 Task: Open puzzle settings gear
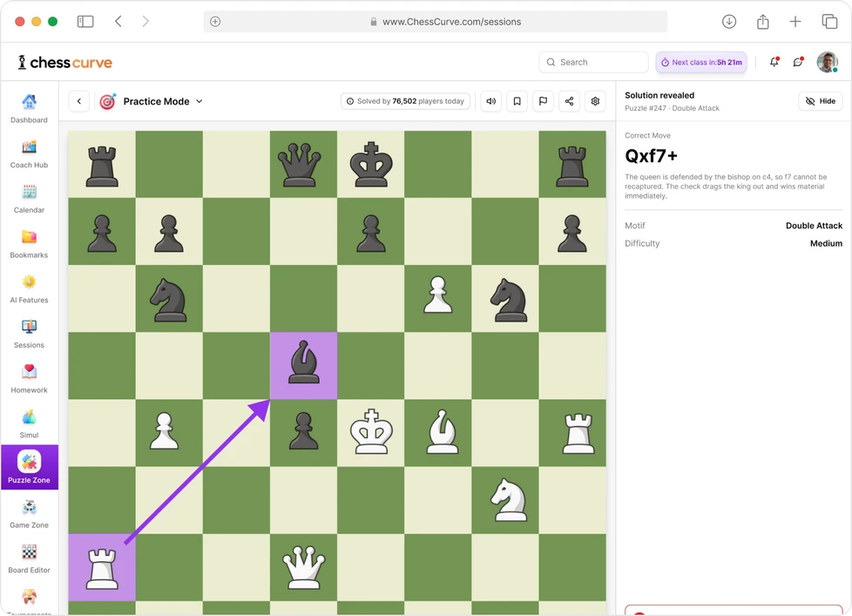pos(596,101)
